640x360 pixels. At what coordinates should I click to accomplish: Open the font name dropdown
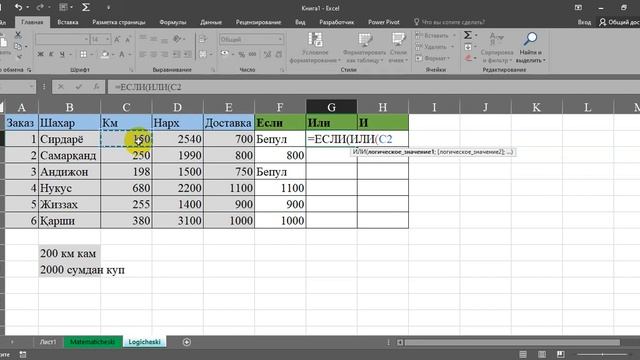click(86, 39)
